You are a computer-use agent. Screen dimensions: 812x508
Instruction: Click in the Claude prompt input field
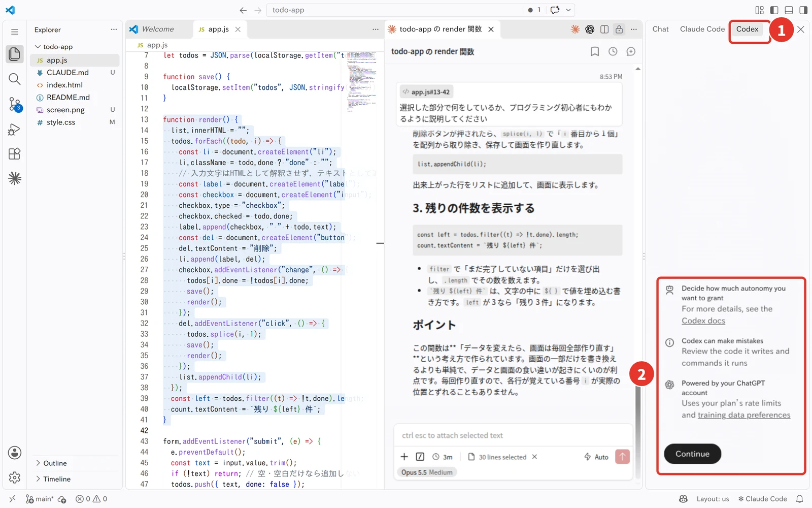pos(513,435)
